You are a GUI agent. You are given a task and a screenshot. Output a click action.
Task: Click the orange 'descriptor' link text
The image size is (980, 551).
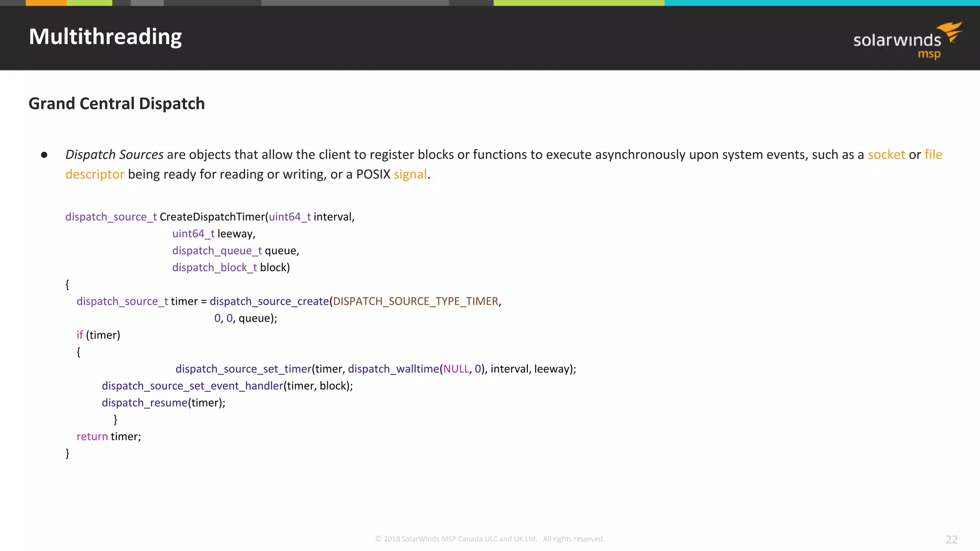click(x=95, y=174)
